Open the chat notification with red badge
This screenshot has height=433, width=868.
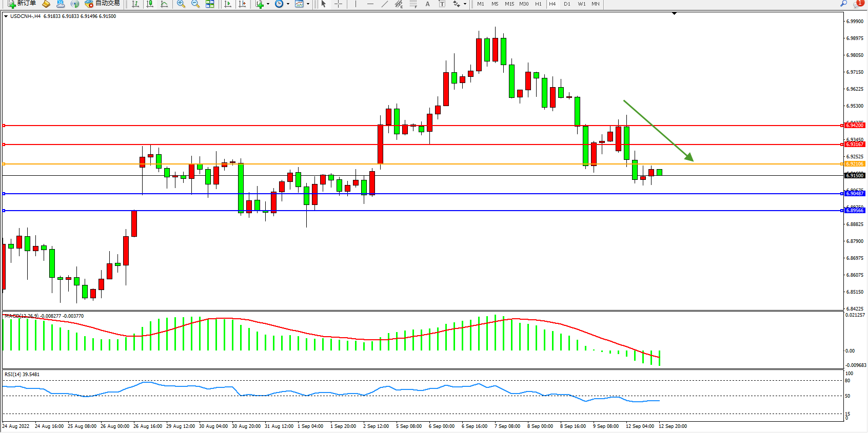[858, 4]
